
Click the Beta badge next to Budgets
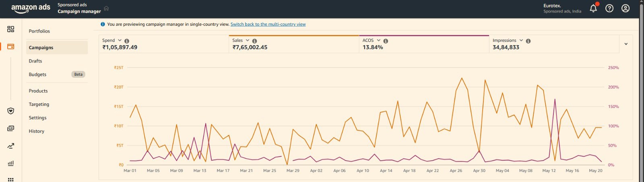[x=78, y=74]
